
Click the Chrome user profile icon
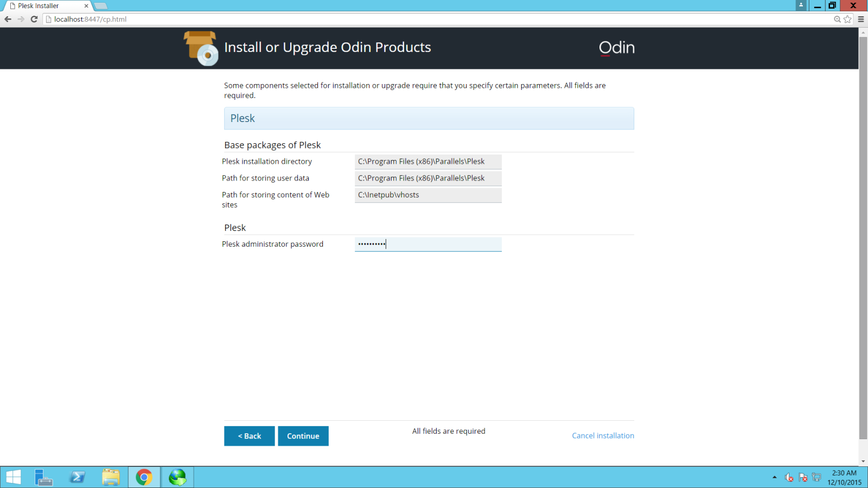(801, 5)
